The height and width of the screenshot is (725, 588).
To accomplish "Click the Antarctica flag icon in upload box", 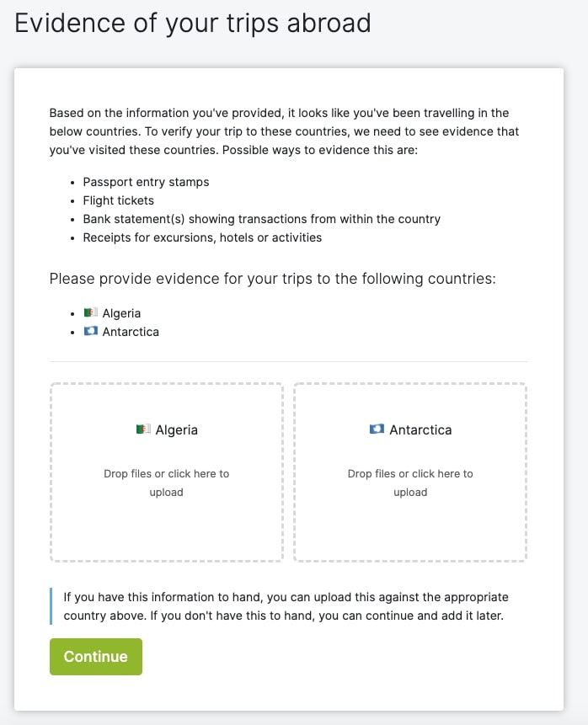I will (x=377, y=429).
